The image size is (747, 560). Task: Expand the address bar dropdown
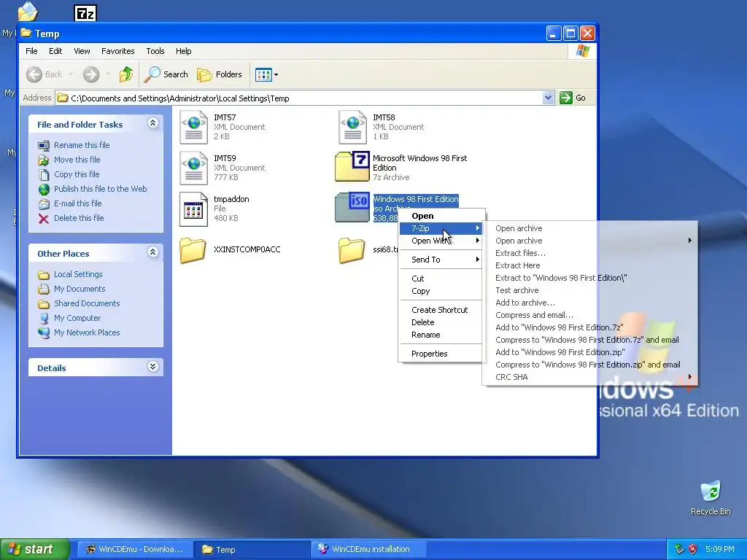click(548, 98)
